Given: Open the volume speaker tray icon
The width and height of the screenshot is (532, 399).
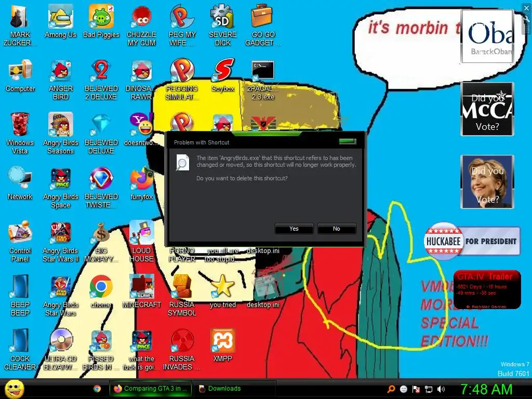Looking at the screenshot, I should click(x=441, y=389).
